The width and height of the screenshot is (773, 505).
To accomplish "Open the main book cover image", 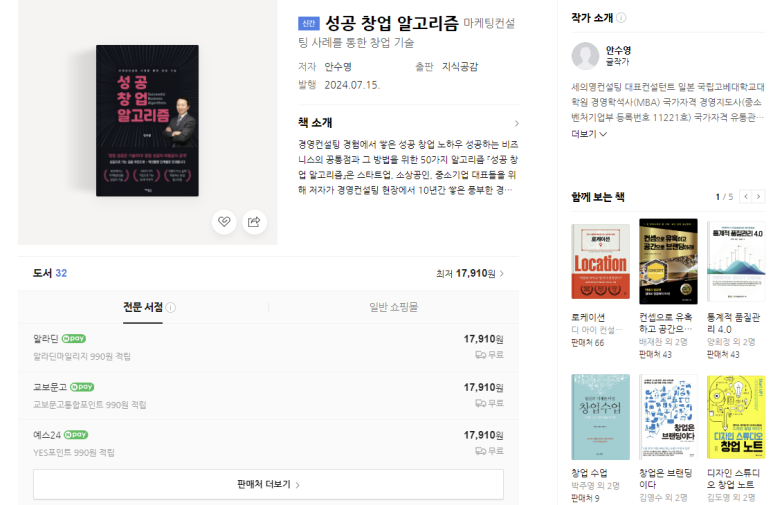I will [147, 121].
